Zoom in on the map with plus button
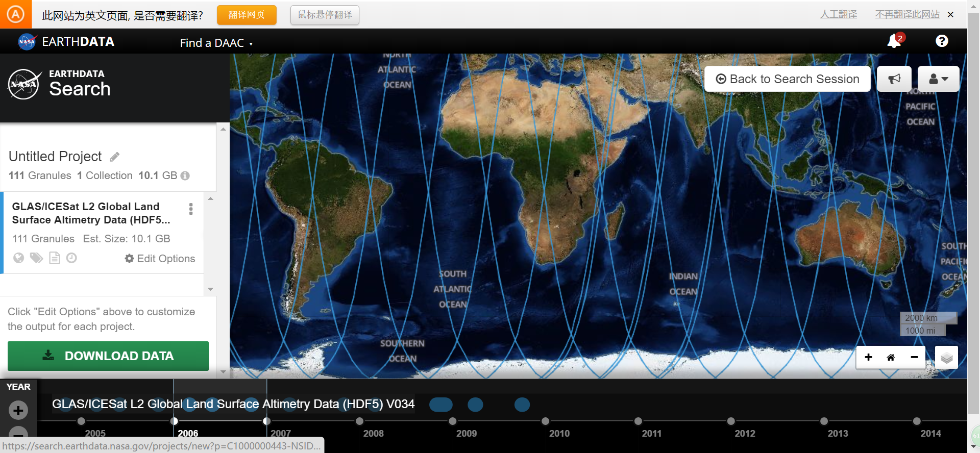Image resolution: width=980 pixels, height=453 pixels. click(868, 357)
